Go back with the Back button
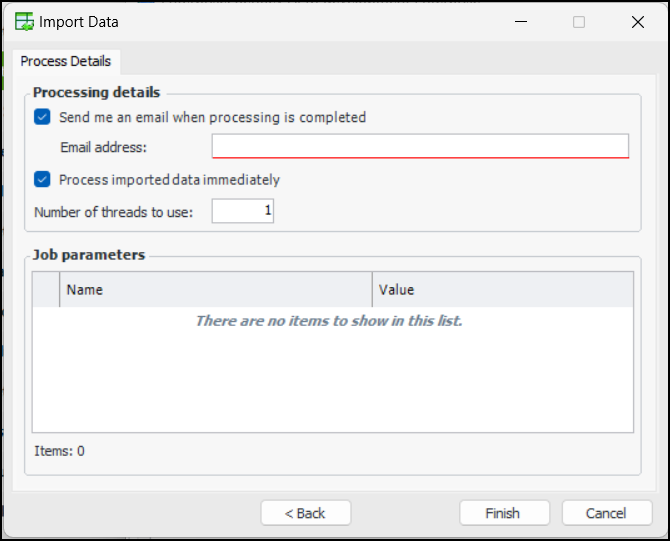The height and width of the screenshot is (541, 670). click(305, 513)
